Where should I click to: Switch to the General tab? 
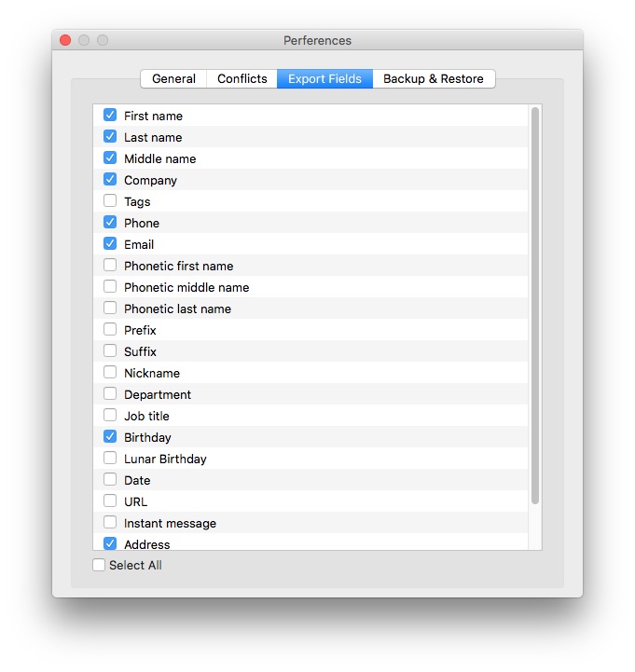pos(173,79)
